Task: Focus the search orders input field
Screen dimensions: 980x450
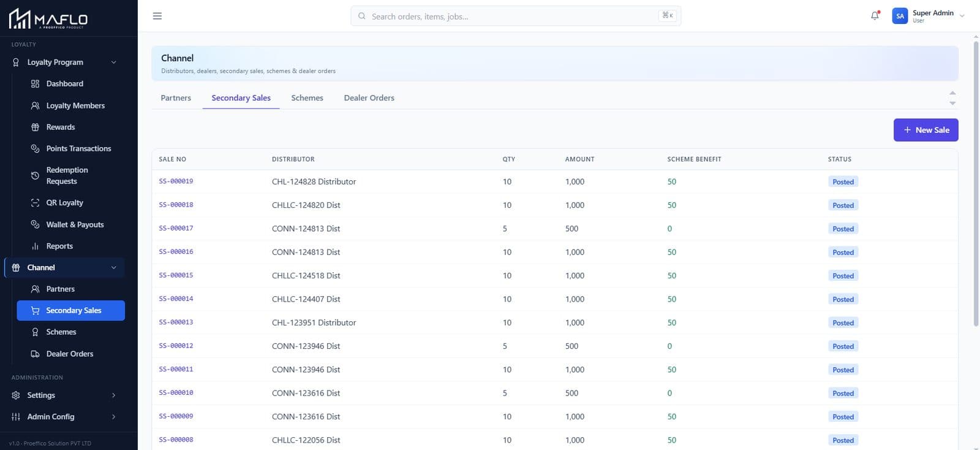Action: point(516,16)
